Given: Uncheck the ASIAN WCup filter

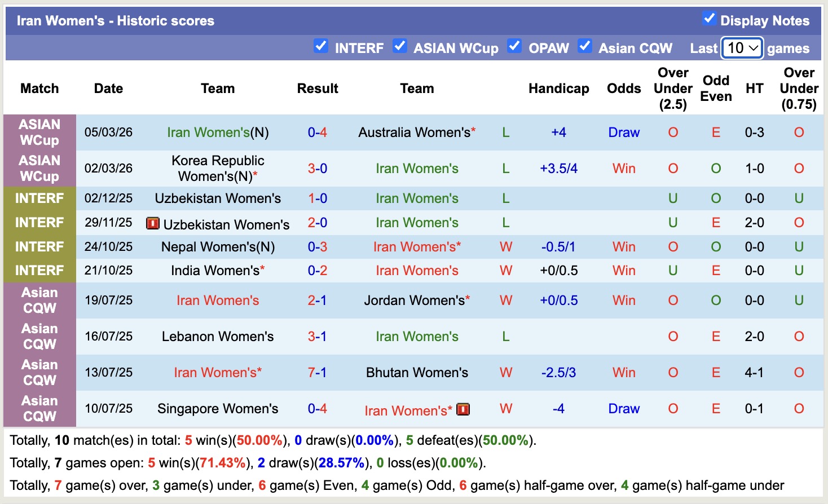Looking at the screenshot, I should click(400, 46).
